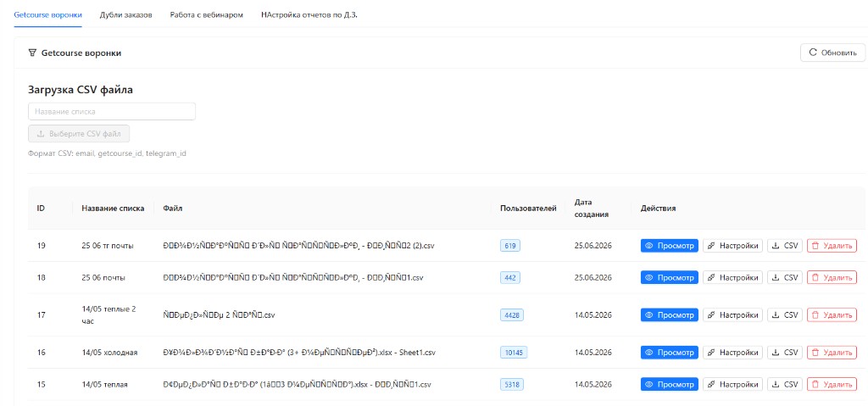Delete list 25 06 почты

point(832,277)
